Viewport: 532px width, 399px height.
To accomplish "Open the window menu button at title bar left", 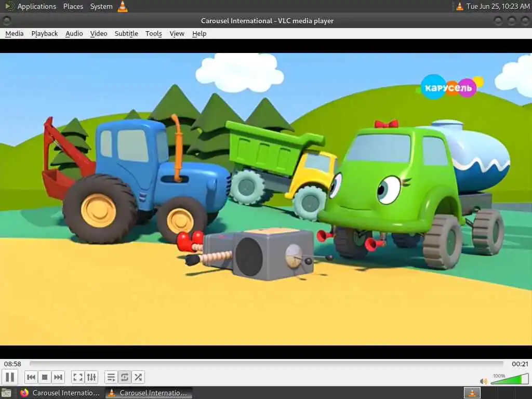I will [x=6, y=21].
